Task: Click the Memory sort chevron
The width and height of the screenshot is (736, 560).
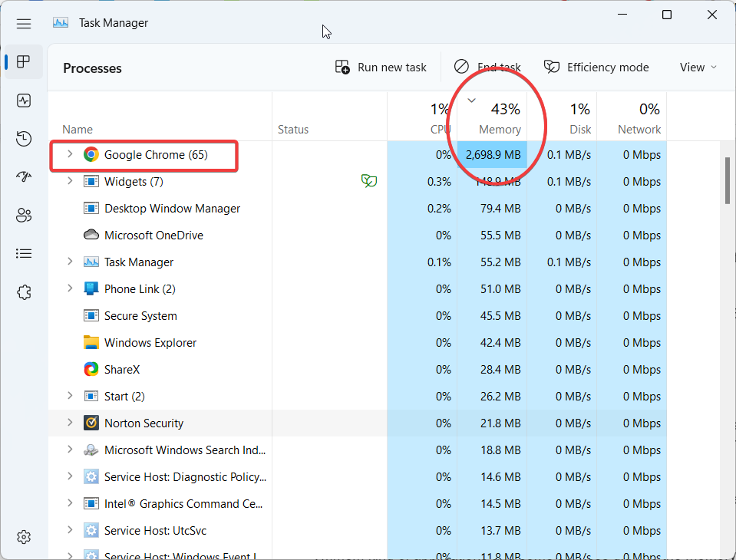Action: pyautogui.click(x=471, y=100)
